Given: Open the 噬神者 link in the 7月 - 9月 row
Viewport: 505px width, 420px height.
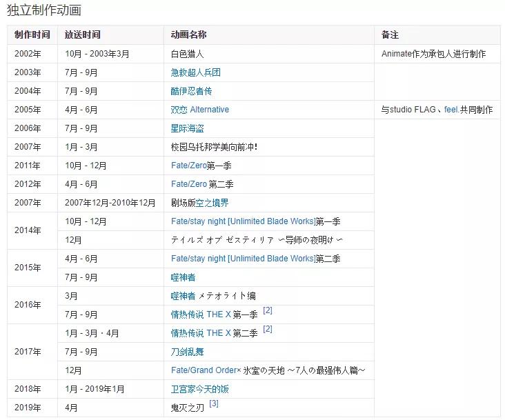Looking at the screenshot, I should pyautogui.click(x=183, y=277).
